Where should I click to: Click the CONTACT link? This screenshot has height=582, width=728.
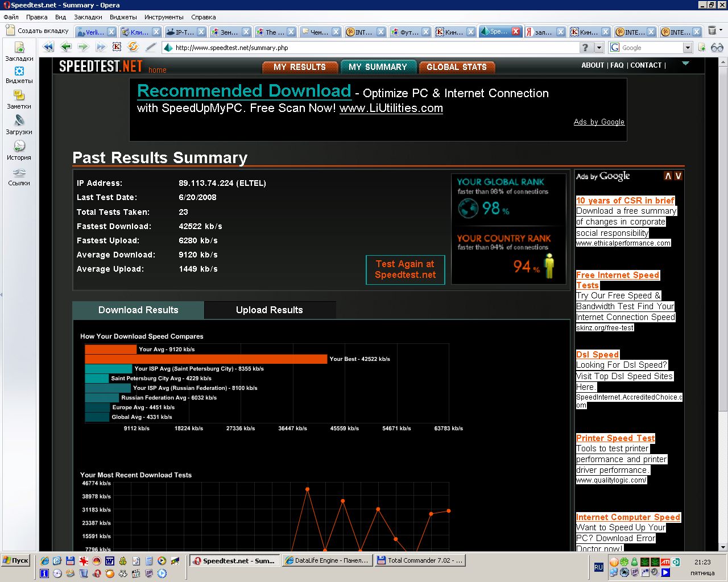click(x=646, y=65)
